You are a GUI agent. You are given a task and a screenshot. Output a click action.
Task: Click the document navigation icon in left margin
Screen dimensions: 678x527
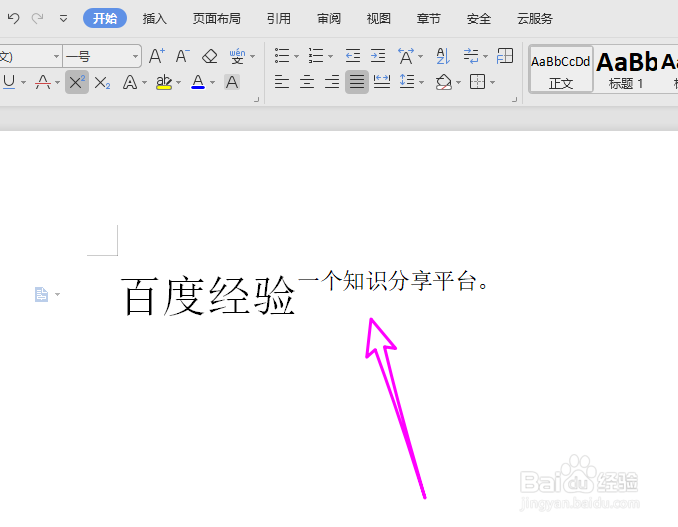pyautogui.click(x=42, y=294)
